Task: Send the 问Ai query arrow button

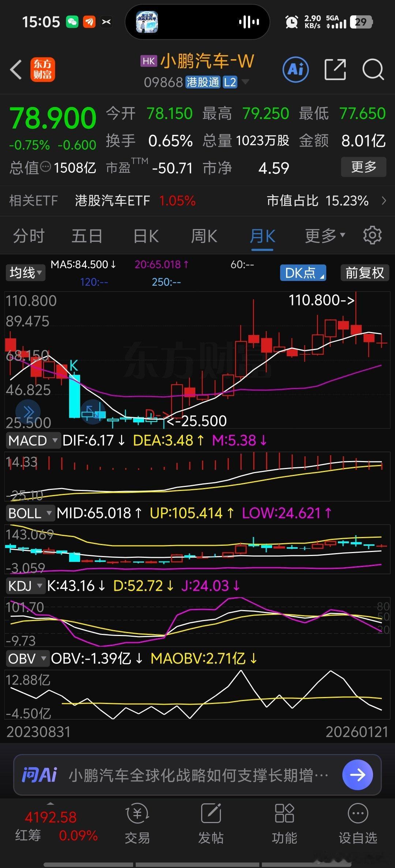Action: pos(358,774)
